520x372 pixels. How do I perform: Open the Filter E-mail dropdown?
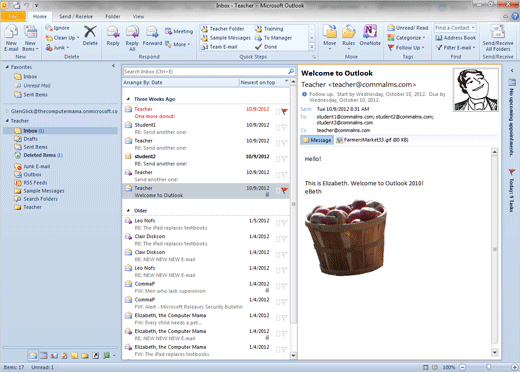click(456, 48)
